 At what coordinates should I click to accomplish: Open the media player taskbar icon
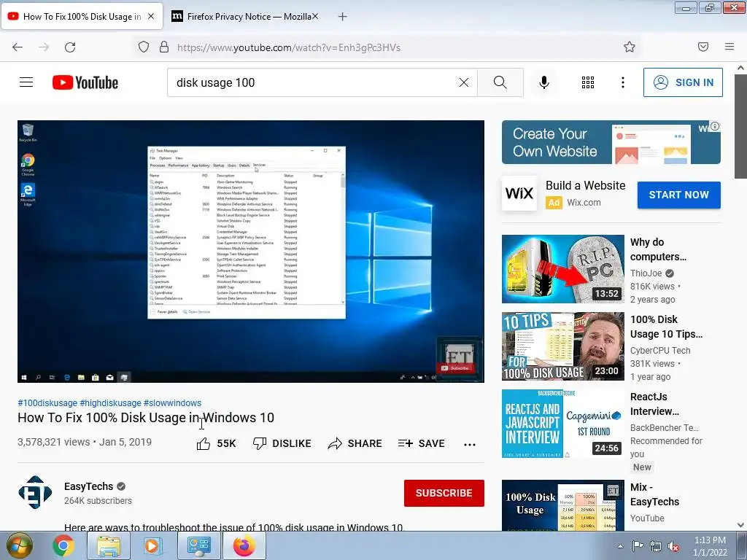click(x=153, y=545)
